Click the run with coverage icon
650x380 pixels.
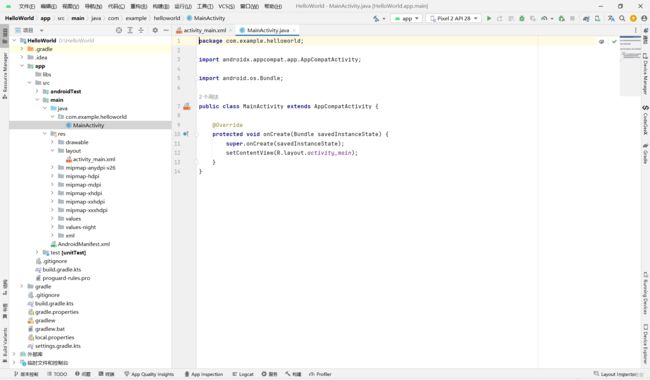click(x=533, y=19)
